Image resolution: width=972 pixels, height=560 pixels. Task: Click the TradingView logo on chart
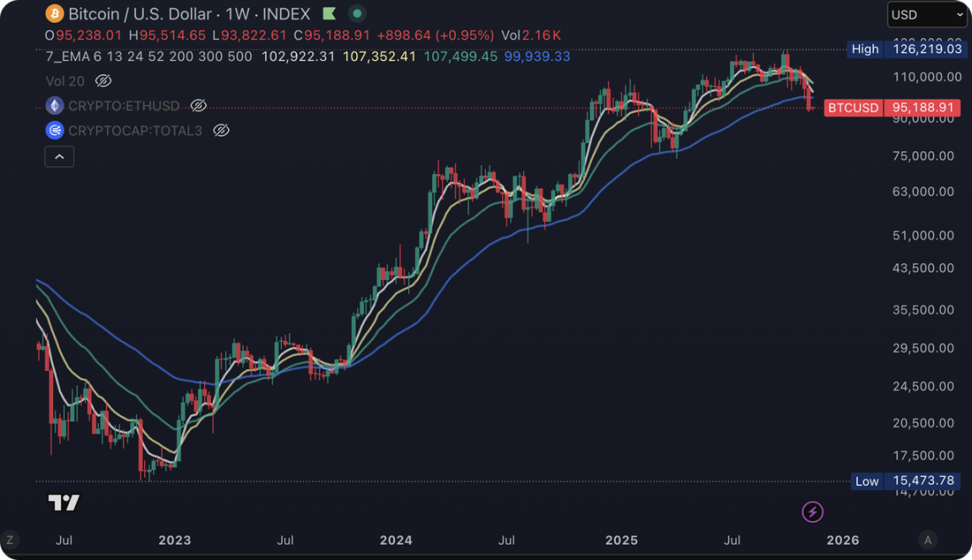tap(63, 503)
